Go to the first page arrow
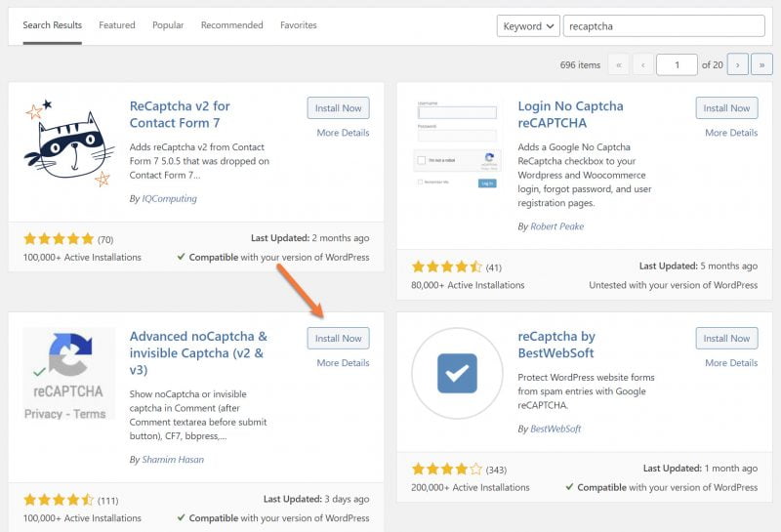 tap(618, 64)
